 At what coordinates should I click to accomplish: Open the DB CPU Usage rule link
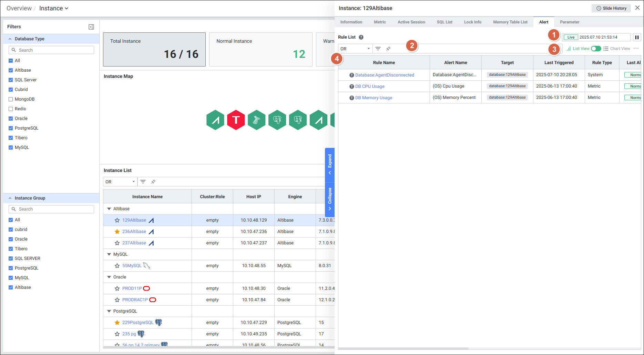[x=370, y=87]
